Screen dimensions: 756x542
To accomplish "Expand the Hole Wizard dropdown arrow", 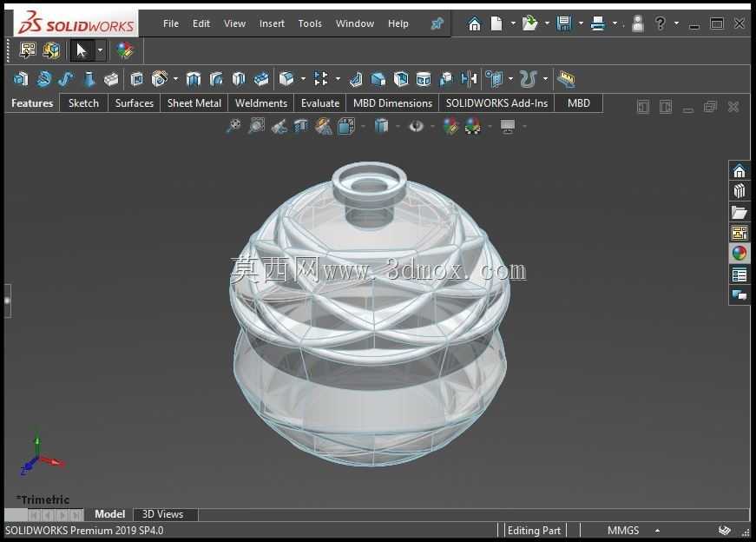I will pos(175,79).
